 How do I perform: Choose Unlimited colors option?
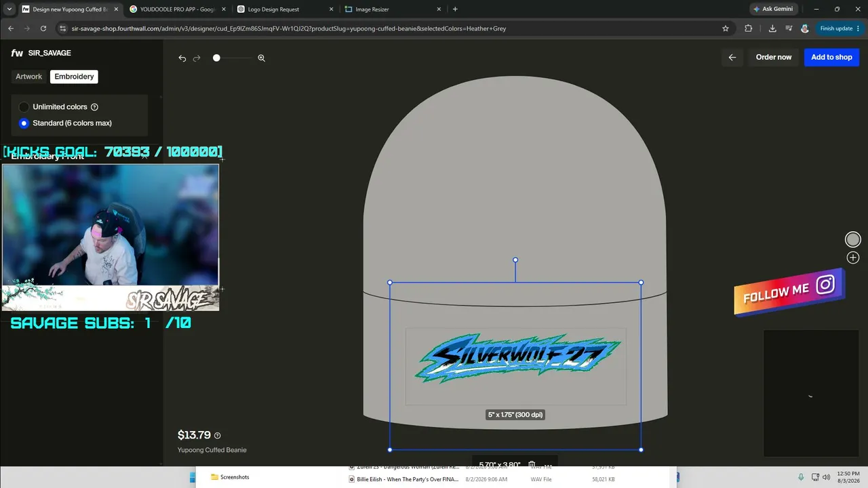pyautogui.click(x=24, y=107)
